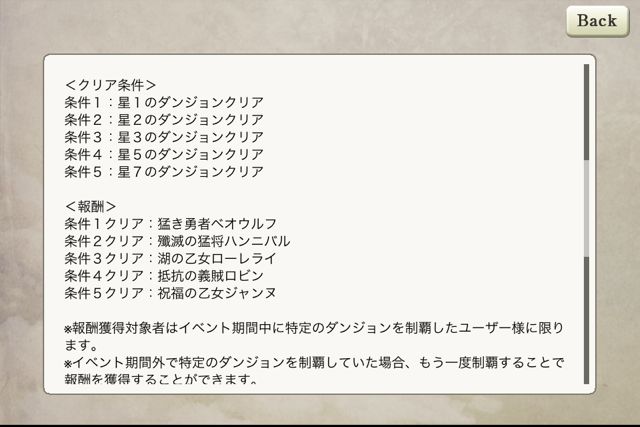Tap reward 祝福の乙女ジャンヌ
640x427 pixels.
pyautogui.click(x=217, y=293)
